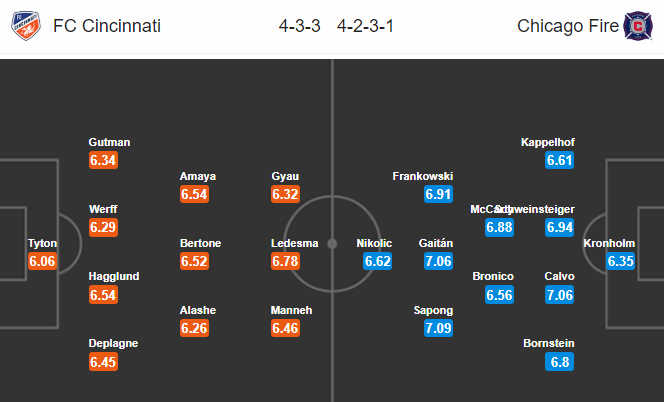
Task: Select goalkeeper Kronholm's 6.35 rating badge
Action: (621, 262)
